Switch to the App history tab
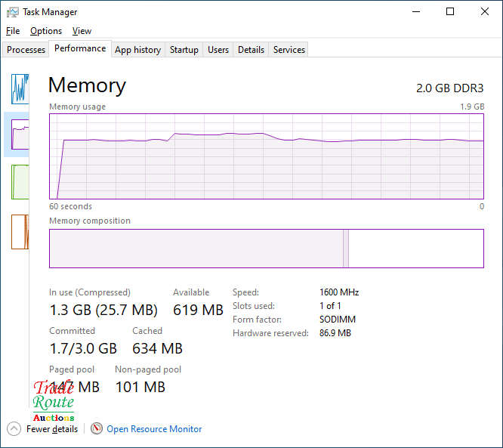503x448 pixels. coord(137,50)
